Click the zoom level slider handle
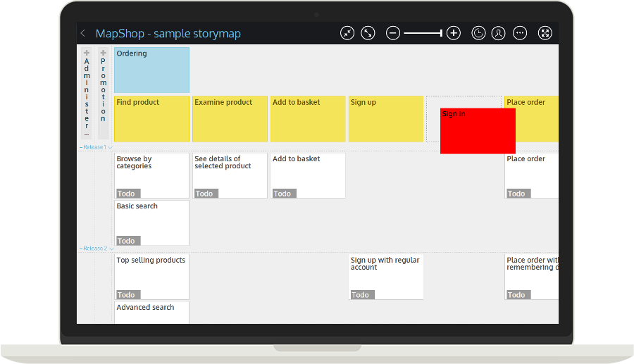The width and height of the screenshot is (634, 364). [441, 33]
